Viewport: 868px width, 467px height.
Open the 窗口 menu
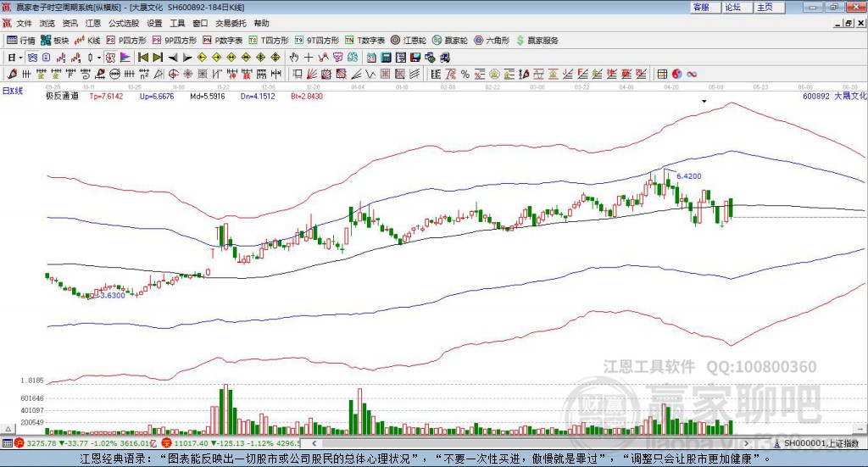(200, 23)
